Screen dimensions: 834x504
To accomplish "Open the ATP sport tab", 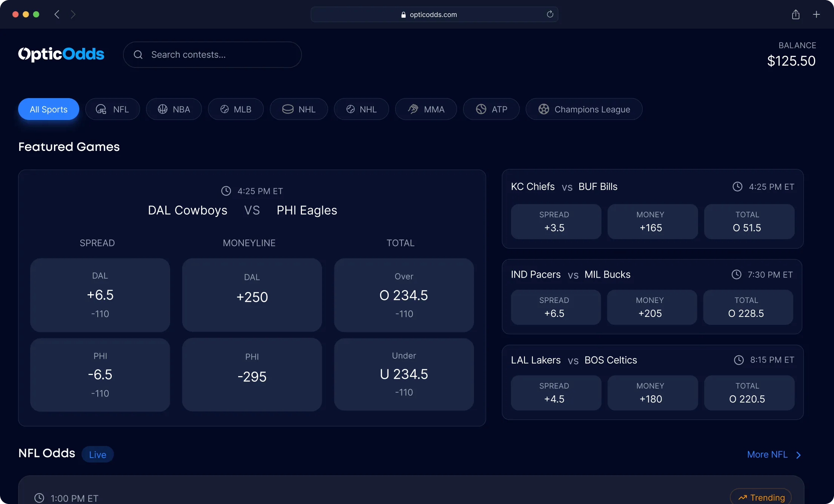I will (491, 109).
